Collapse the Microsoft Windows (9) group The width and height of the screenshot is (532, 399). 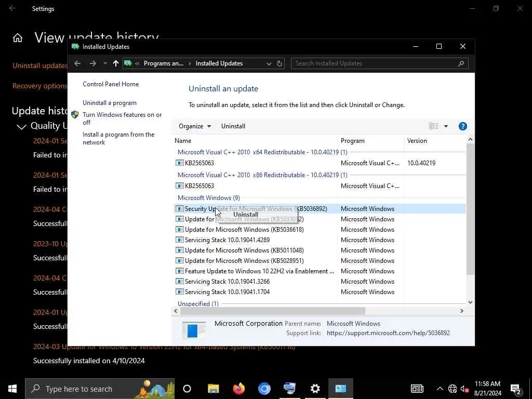[209, 198]
